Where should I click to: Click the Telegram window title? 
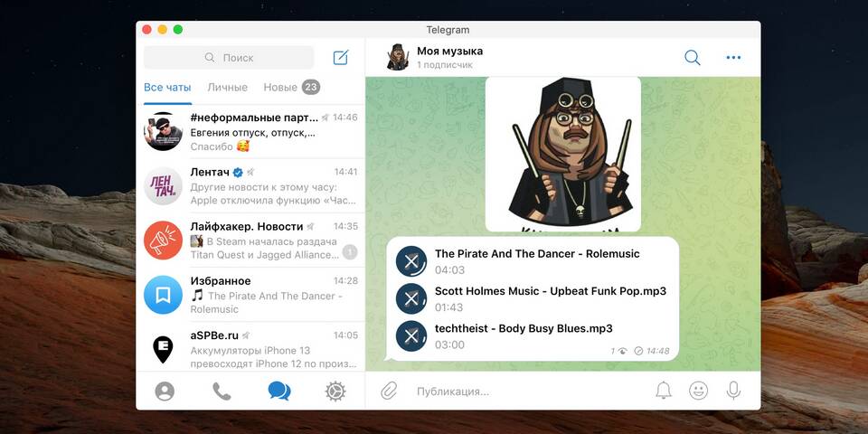point(448,30)
